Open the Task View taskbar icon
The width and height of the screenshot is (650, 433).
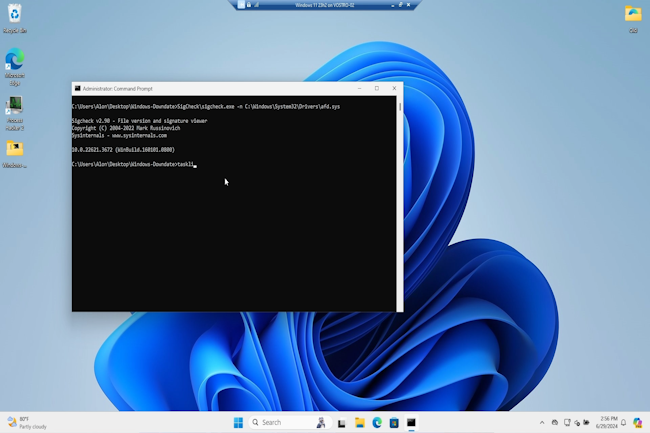342,422
